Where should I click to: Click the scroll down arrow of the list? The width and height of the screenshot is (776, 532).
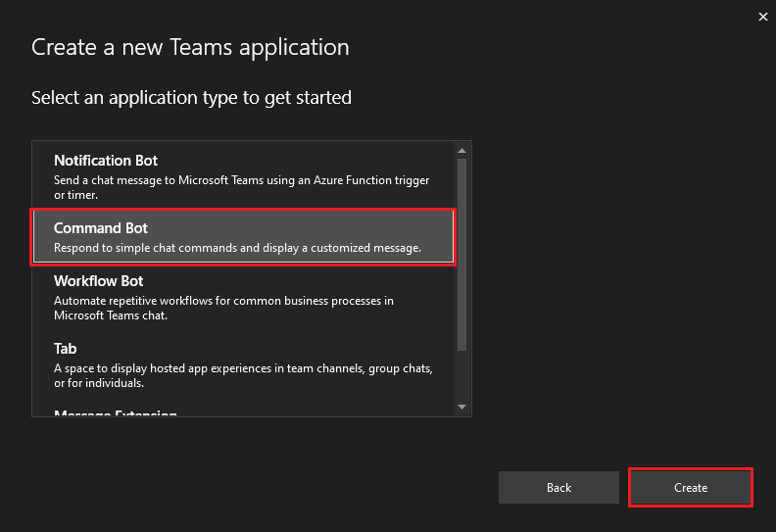click(462, 407)
